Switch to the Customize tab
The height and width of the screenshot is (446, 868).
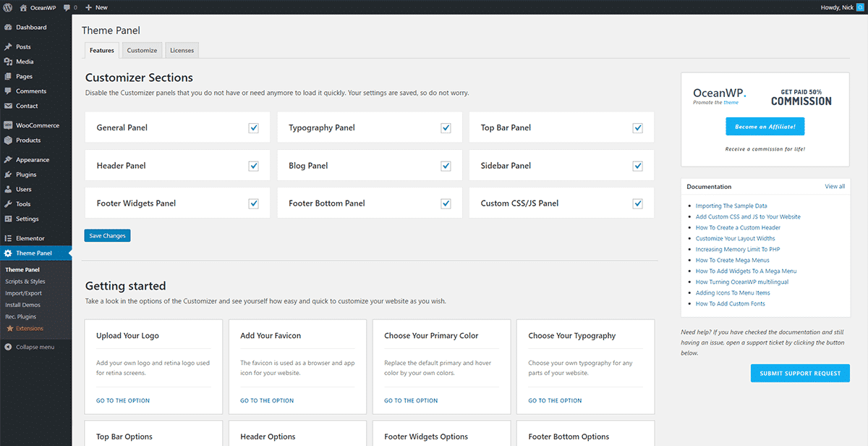pyautogui.click(x=142, y=51)
